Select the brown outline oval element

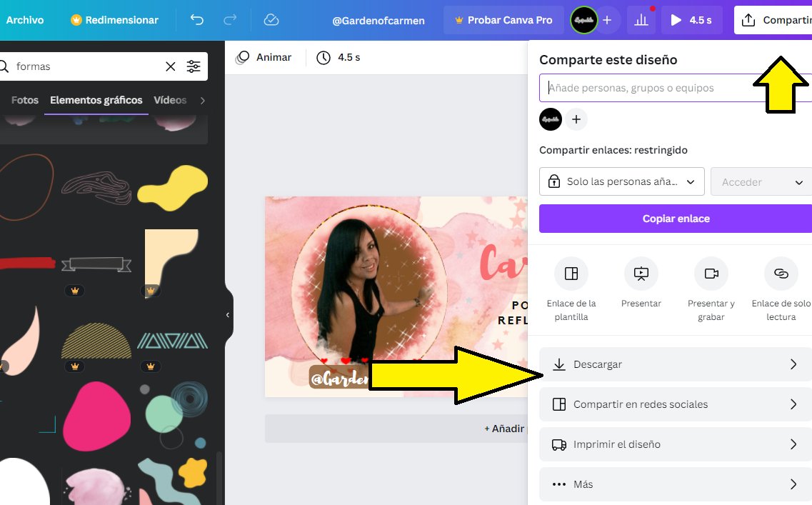point(26,187)
